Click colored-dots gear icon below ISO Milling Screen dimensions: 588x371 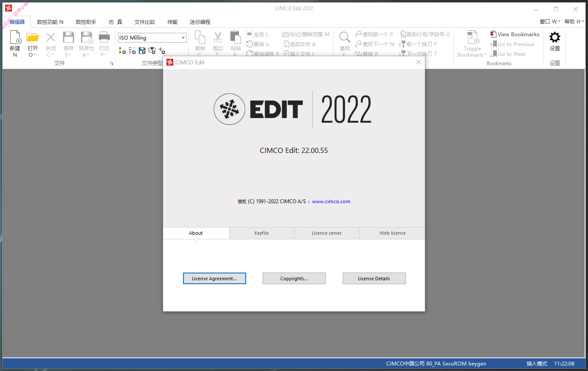pyautogui.click(x=122, y=51)
